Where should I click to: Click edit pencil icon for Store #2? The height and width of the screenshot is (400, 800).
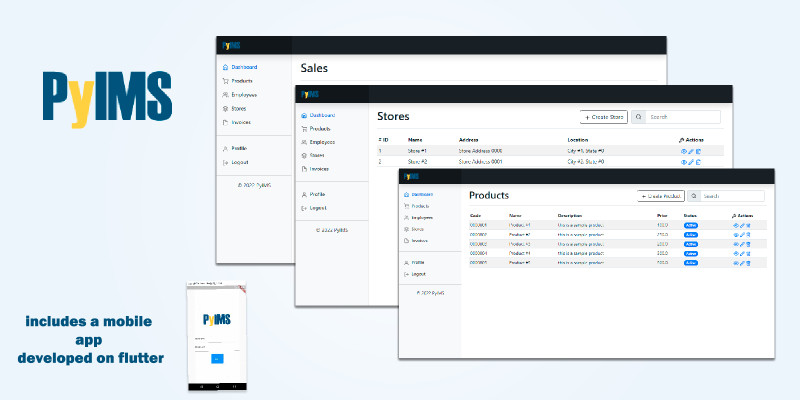pyautogui.click(x=691, y=161)
